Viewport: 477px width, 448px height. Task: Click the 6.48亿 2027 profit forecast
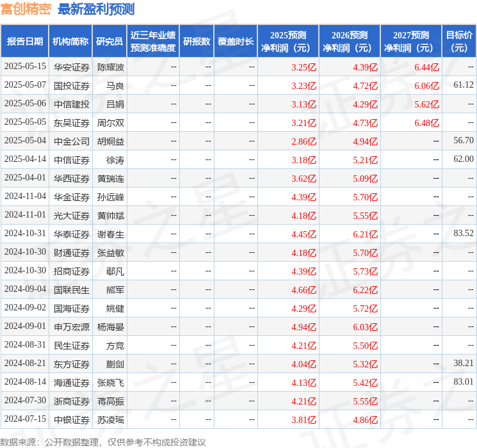pos(426,122)
